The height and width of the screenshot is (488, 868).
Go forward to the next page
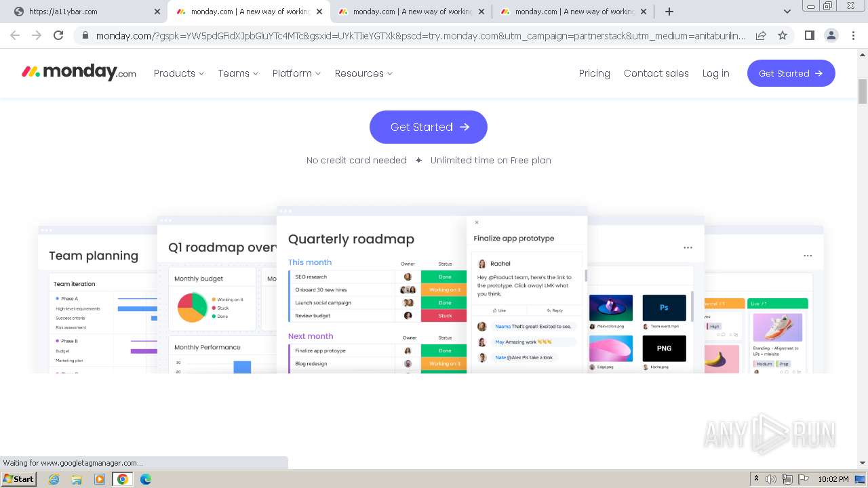coord(37,35)
